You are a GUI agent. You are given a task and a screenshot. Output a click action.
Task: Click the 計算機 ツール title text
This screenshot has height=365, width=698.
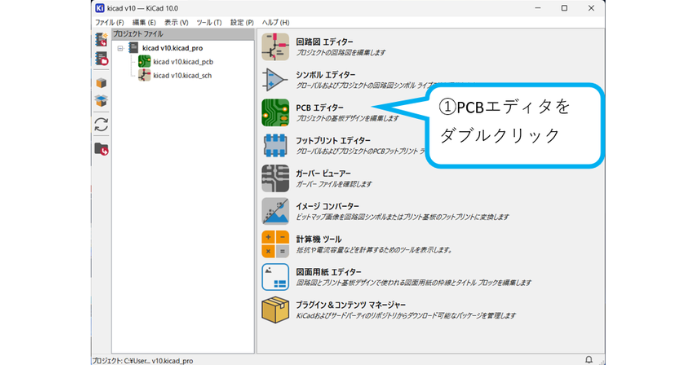click(x=319, y=239)
